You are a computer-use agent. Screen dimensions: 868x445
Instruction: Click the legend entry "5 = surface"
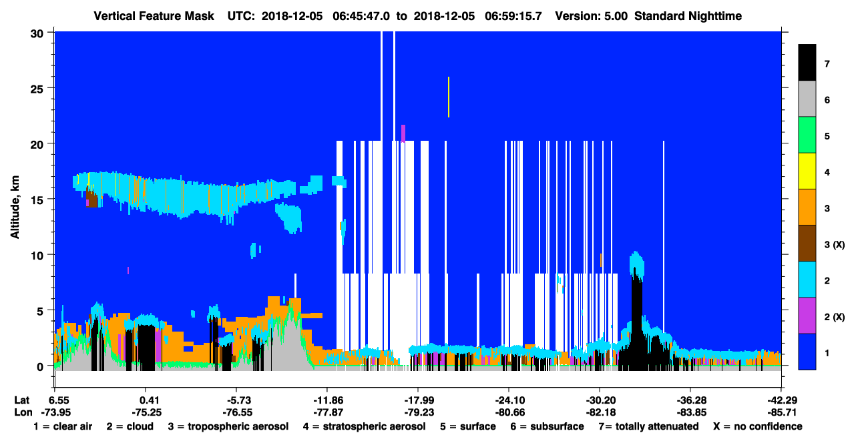[x=467, y=426]
